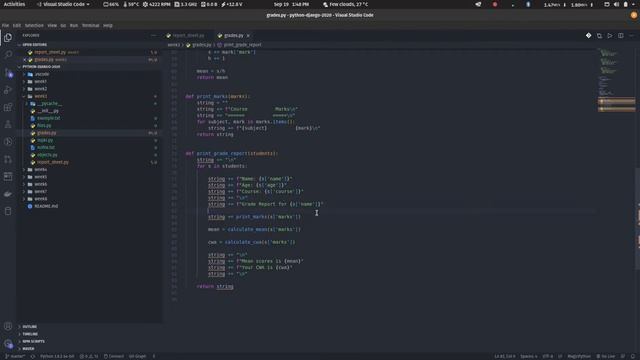Close grades.py in Open Editors list
640x360 pixels.
click(x=24, y=60)
